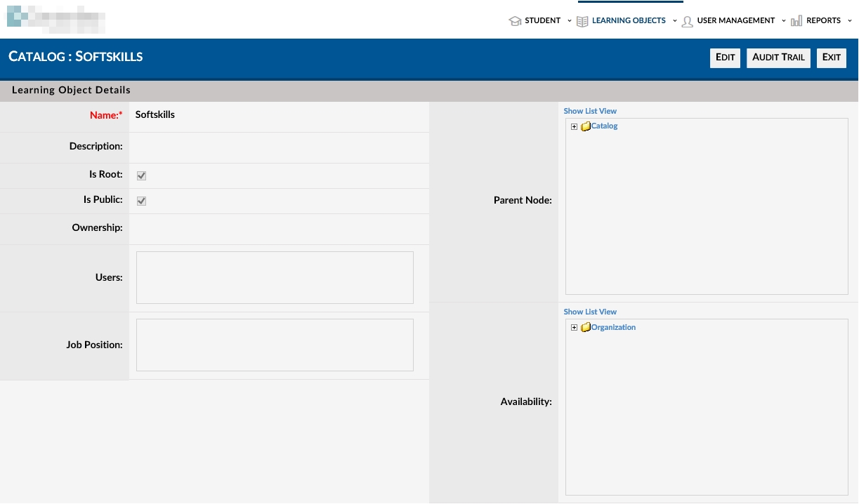Toggle the Is Public checkbox
859x504 pixels.
(x=141, y=201)
